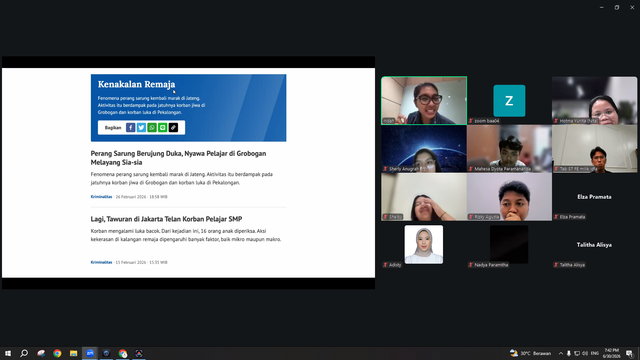
Task: Select Talitha Alisya's video-off tile
Action: point(594,244)
